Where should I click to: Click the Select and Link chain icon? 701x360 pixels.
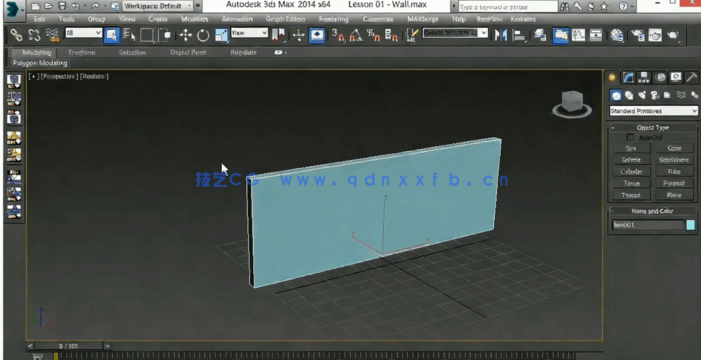tap(17, 34)
